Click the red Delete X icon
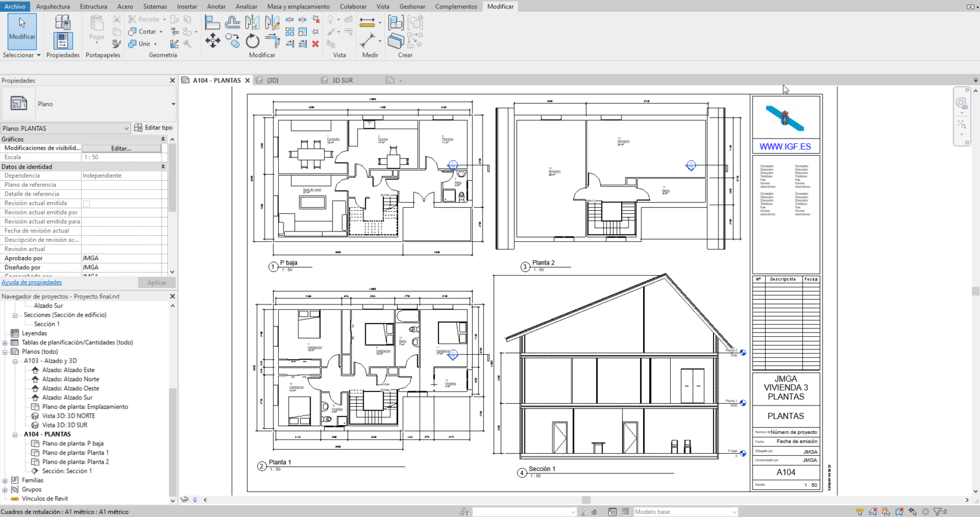This screenshot has height=517, width=980. click(315, 44)
